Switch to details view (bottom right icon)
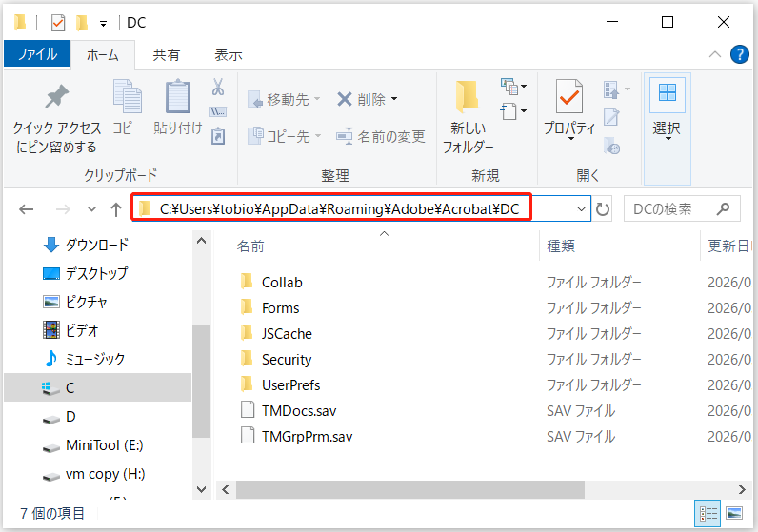758x532 pixels. point(708,513)
